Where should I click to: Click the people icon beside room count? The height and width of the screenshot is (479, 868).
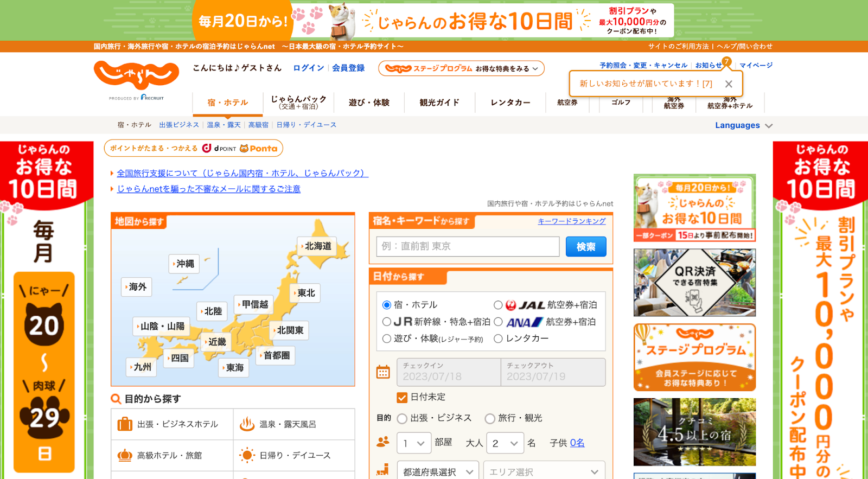383,442
